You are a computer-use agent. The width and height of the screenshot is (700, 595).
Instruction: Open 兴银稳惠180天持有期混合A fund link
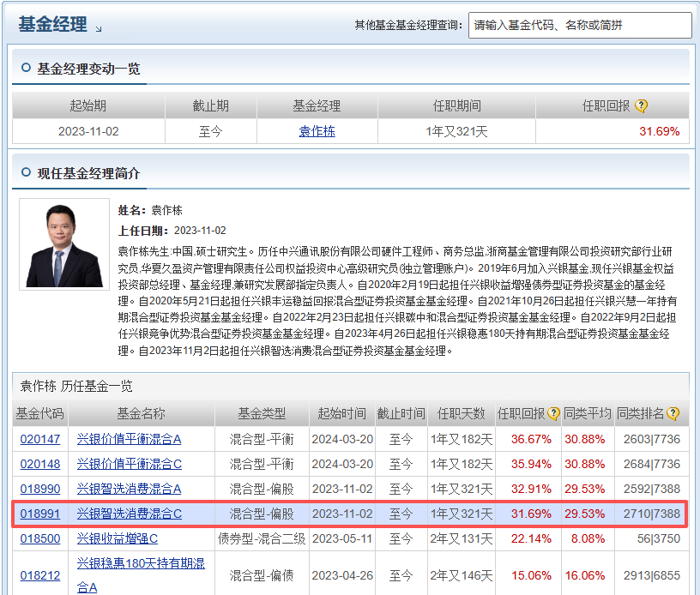(141, 576)
